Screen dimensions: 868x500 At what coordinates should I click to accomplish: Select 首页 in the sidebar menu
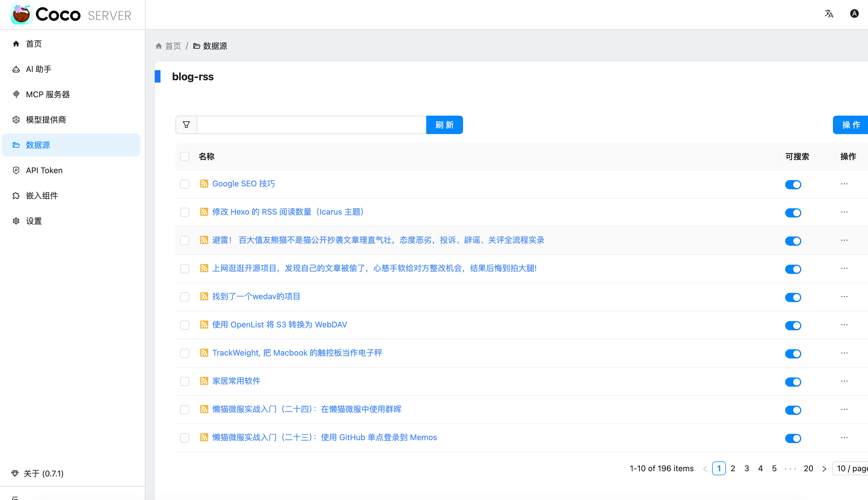pos(33,44)
